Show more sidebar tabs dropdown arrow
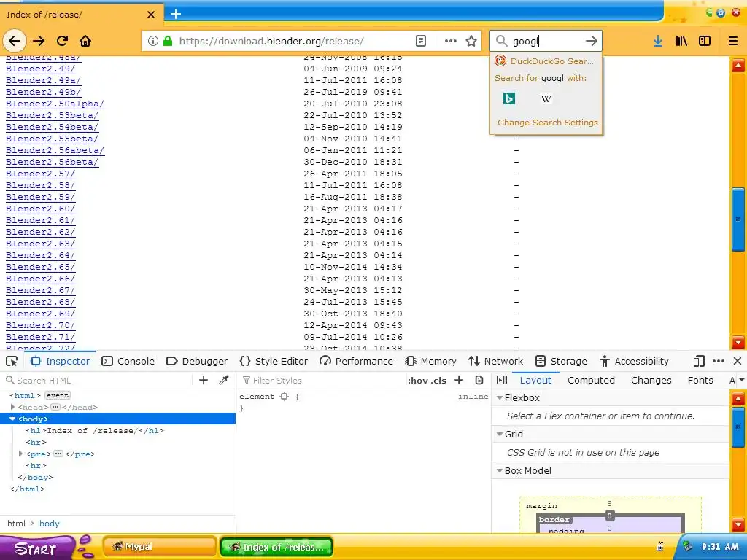 pyautogui.click(x=741, y=380)
